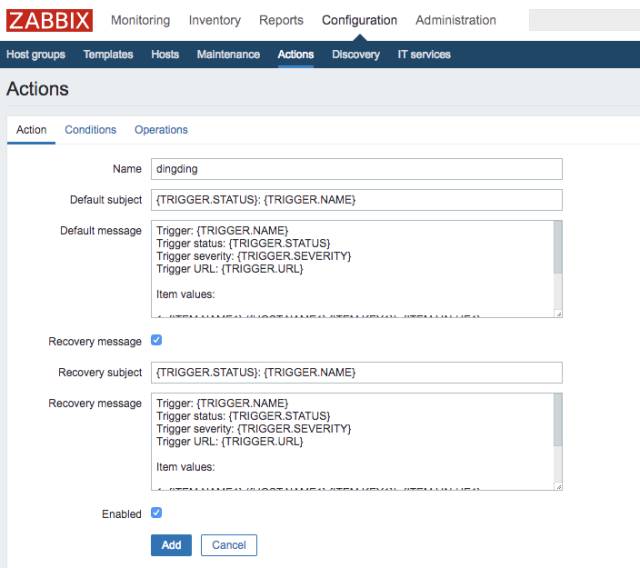Open the Reports menu

[281, 20]
